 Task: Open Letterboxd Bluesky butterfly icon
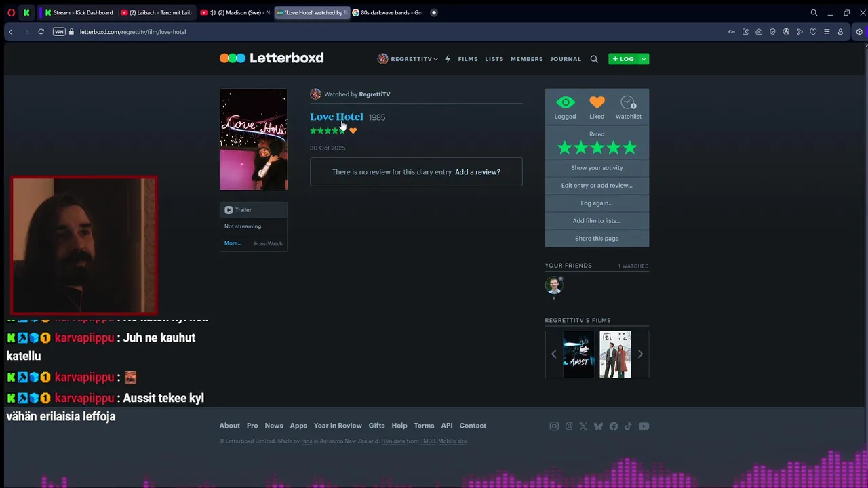coord(598,426)
